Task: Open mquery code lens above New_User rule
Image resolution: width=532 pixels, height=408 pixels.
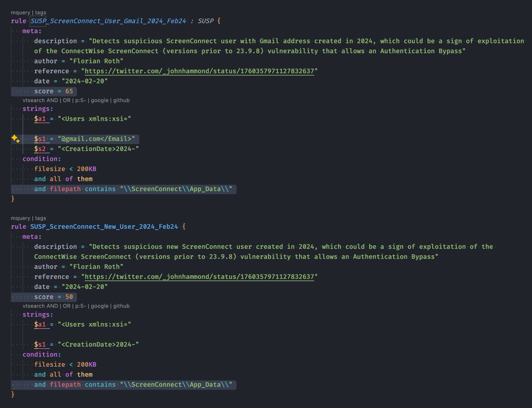Action: [x=21, y=218]
